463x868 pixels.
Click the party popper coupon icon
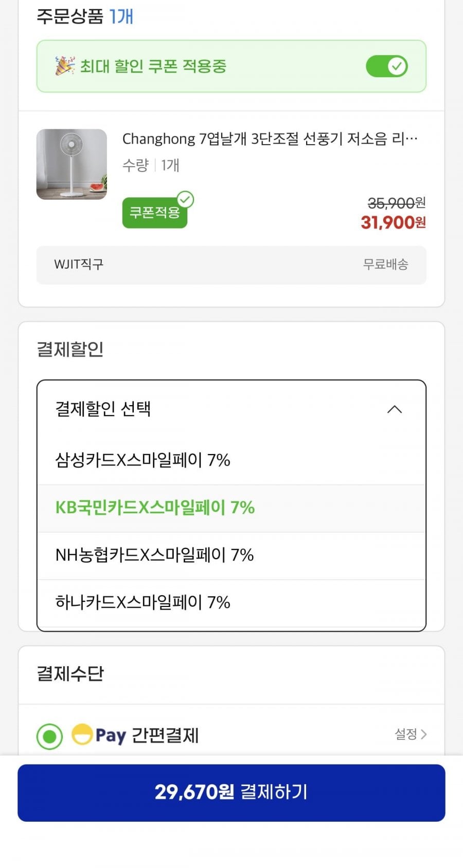point(65,66)
